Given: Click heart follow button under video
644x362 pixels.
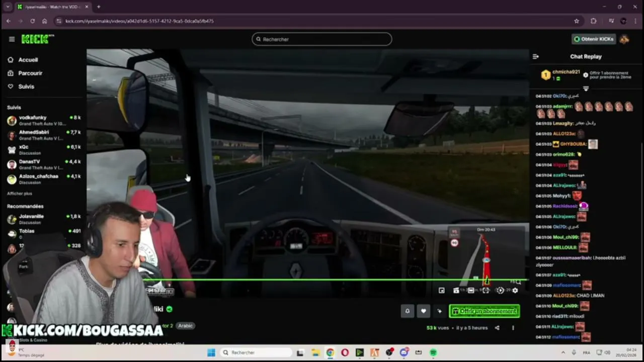Looking at the screenshot, I should [424, 311].
